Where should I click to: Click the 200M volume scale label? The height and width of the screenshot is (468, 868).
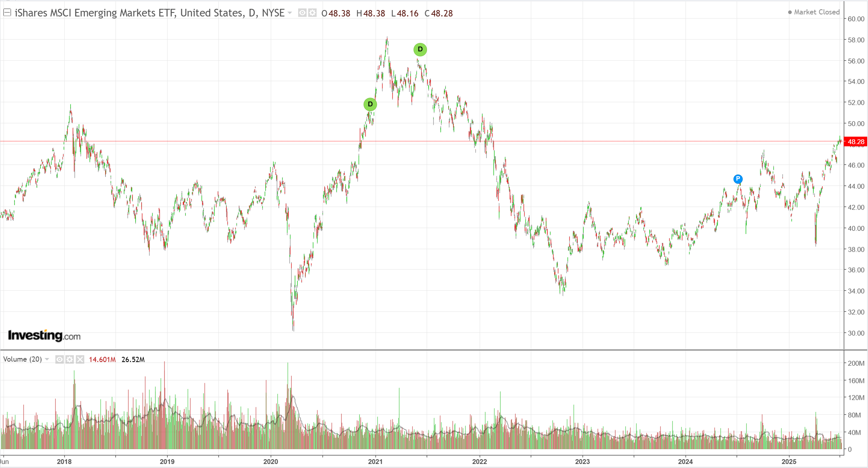856,363
